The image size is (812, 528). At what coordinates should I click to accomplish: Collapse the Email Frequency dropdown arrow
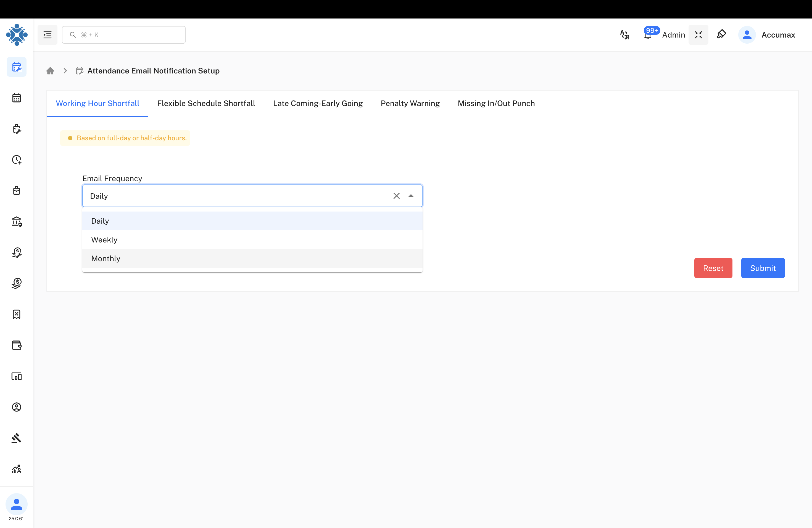tap(411, 196)
